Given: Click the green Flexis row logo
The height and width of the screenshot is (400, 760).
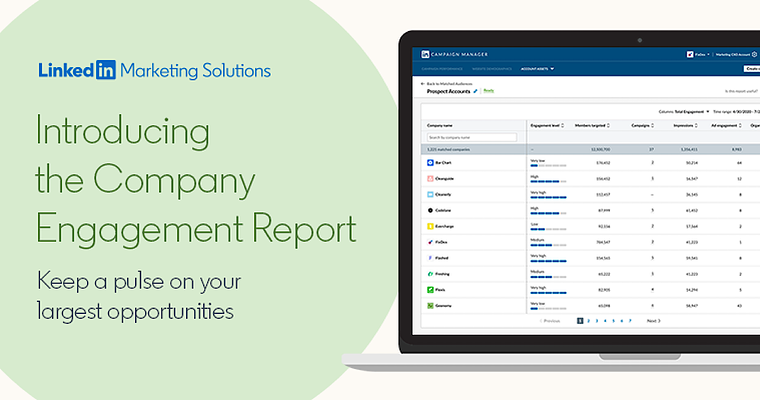Looking at the screenshot, I should pos(430,290).
